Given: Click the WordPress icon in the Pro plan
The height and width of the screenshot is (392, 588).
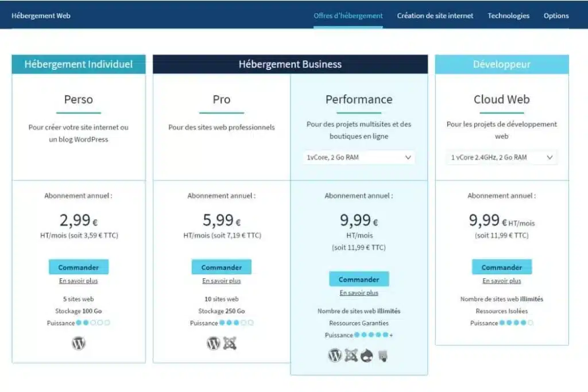Looking at the screenshot, I should (214, 343).
